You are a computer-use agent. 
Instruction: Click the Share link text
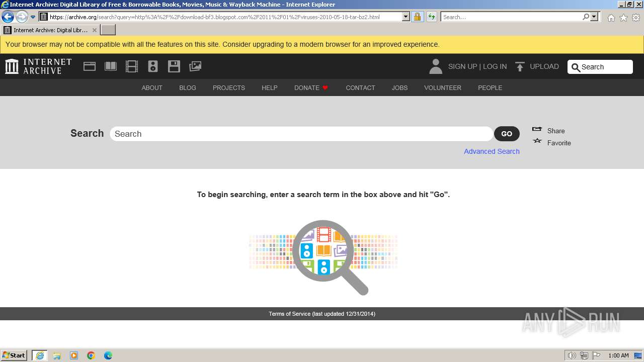click(556, 131)
